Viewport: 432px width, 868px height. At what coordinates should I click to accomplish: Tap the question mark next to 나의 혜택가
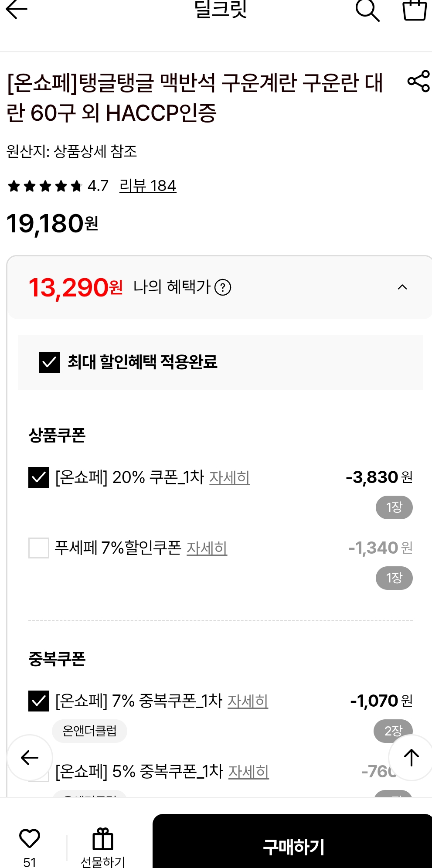223,288
